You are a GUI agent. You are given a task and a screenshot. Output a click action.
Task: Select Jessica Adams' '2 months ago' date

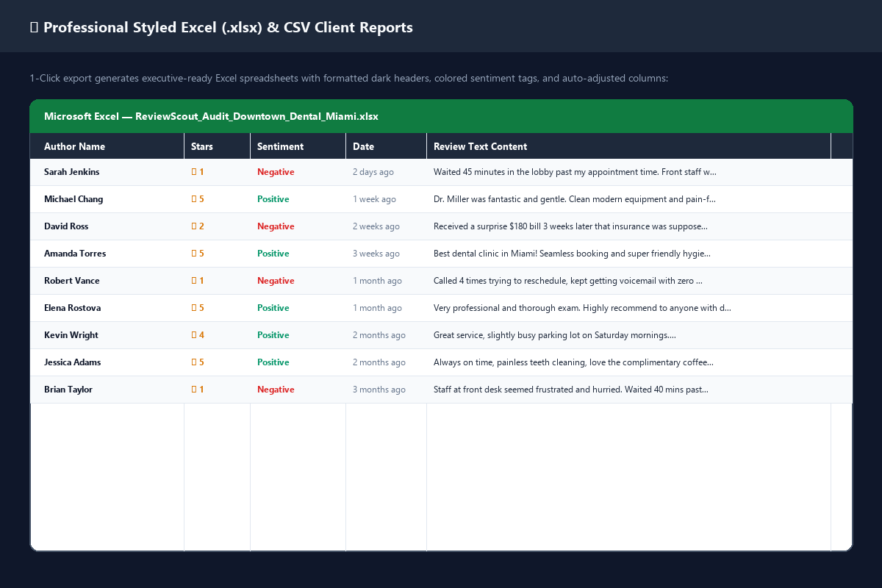387,362
